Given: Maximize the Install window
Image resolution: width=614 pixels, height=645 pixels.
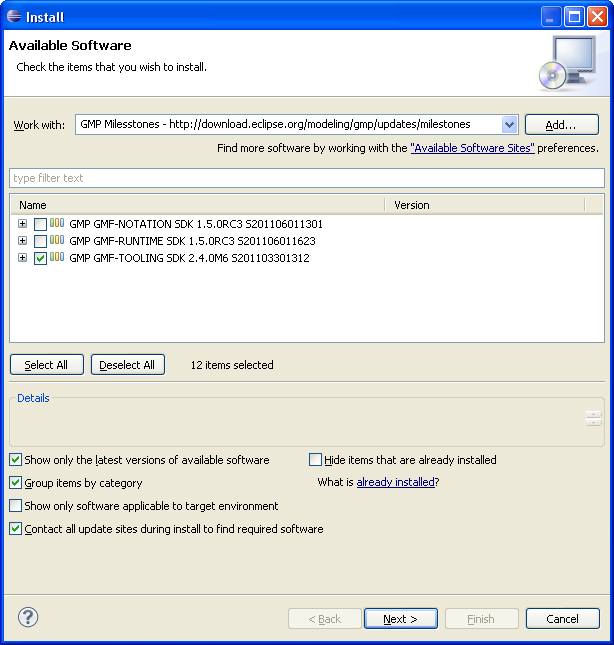Looking at the screenshot, I should tap(574, 17).
